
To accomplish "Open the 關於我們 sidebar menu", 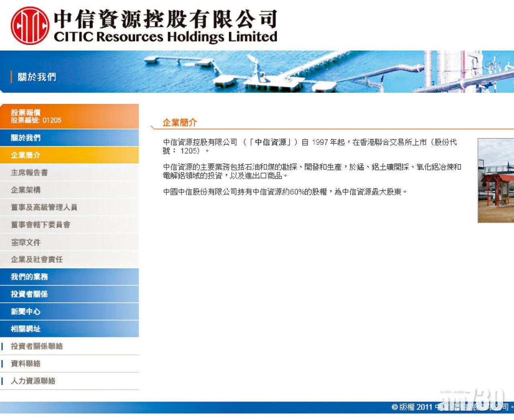I will 69,138.
